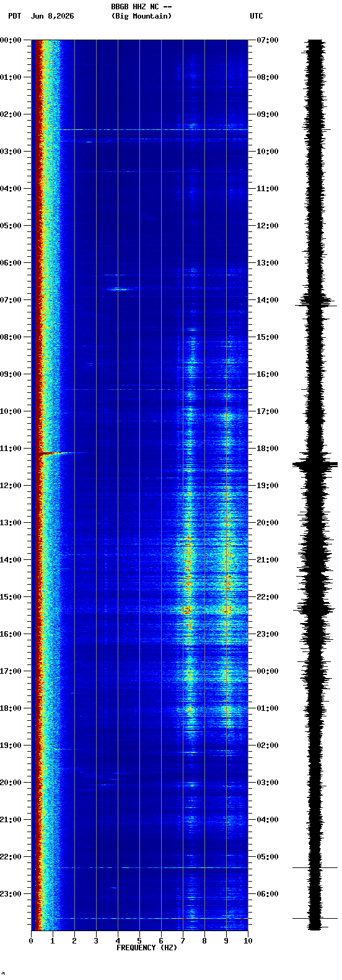Click the seismogram burst near 14:00 UTC

[315, 301]
